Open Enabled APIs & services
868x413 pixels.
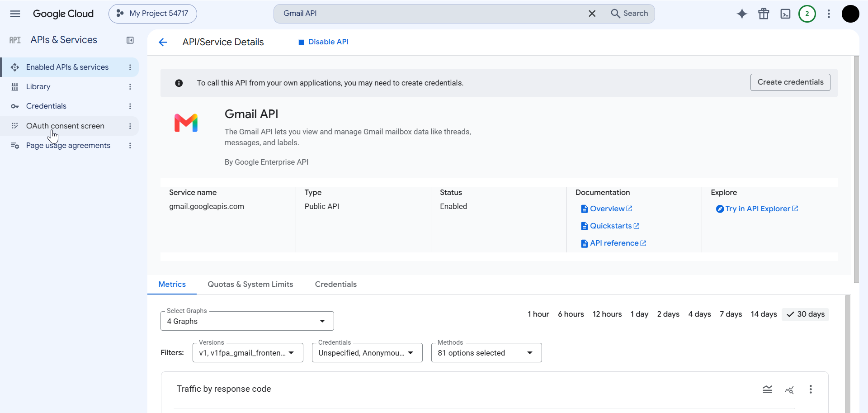(x=67, y=67)
